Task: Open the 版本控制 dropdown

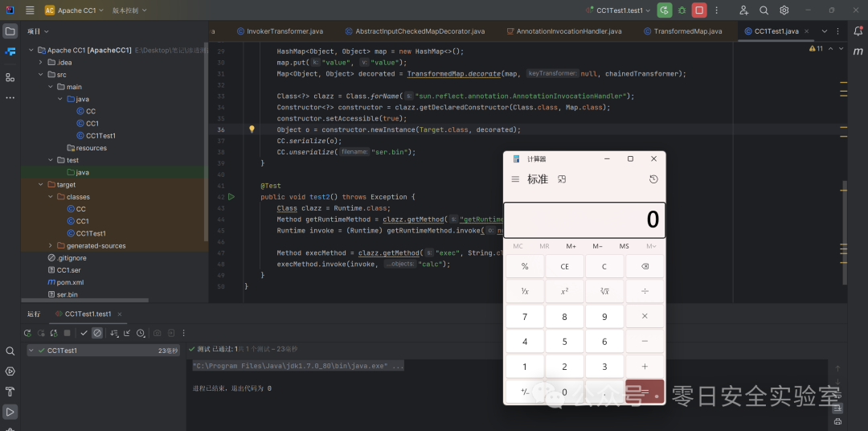Action: pyautogui.click(x=129, y=10)
